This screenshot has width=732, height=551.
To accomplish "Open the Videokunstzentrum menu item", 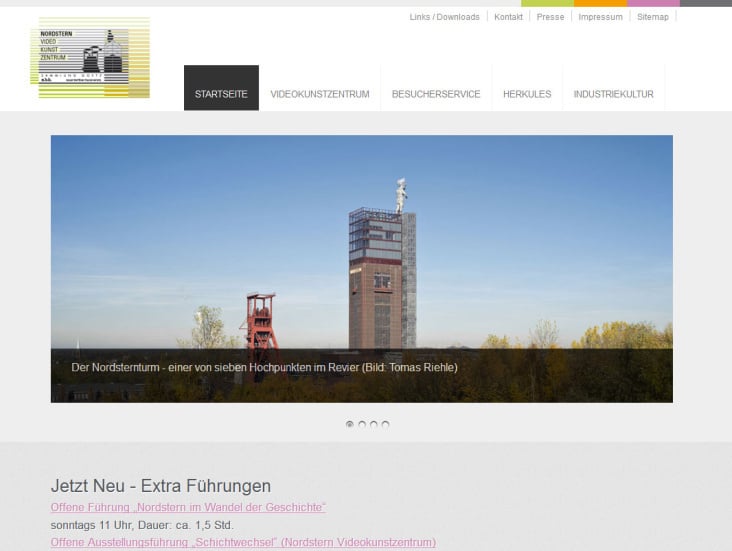I will [x=320, y=94].
